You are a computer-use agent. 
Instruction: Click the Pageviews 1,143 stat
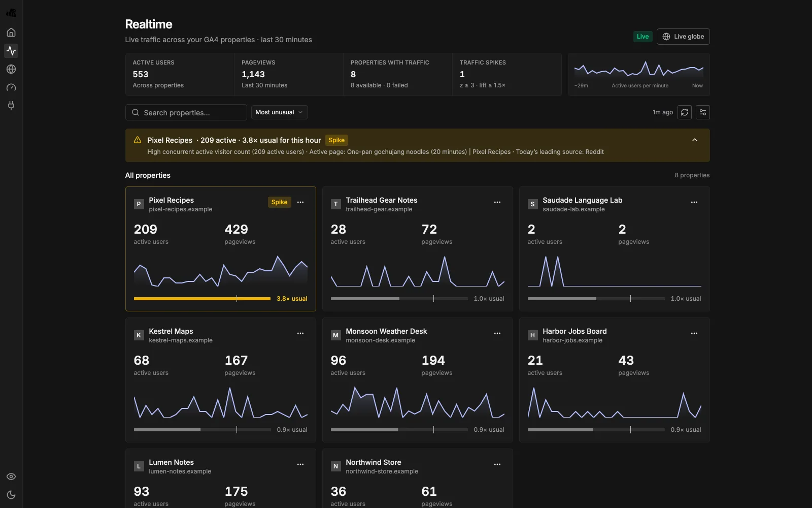click(289, 74)
